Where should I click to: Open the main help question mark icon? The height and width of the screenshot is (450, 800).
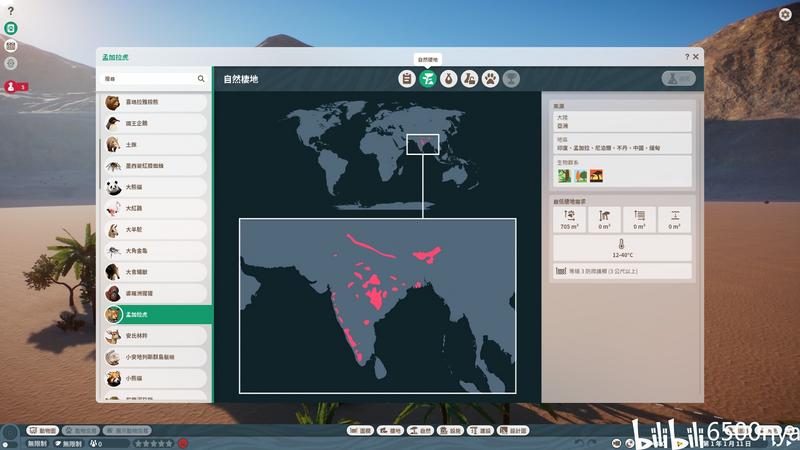click(x=11, y=11)
